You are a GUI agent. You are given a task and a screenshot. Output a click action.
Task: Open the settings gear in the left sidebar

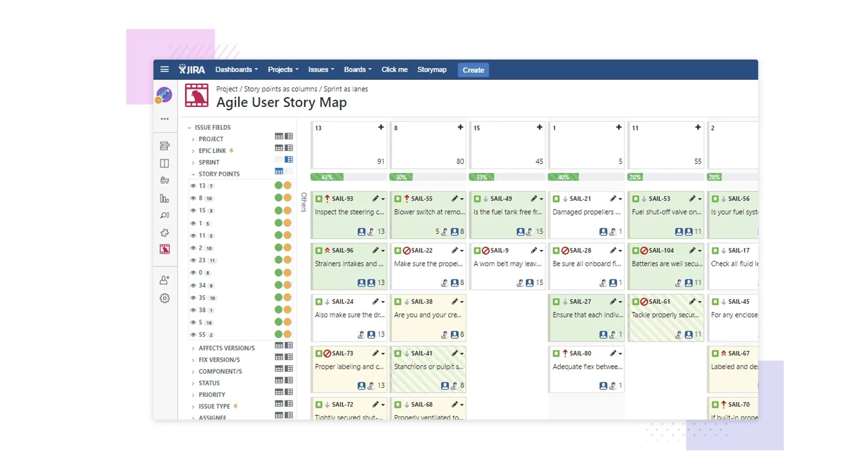(164, 298)
